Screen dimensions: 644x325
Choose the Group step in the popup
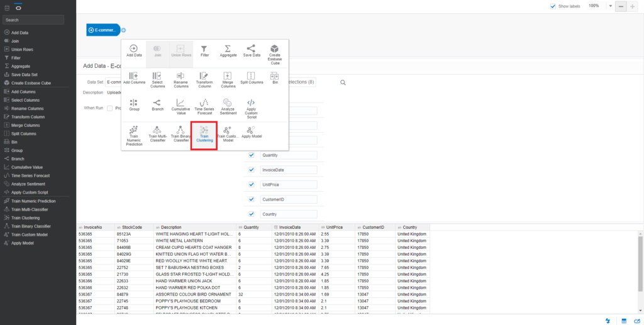point(135,105)
